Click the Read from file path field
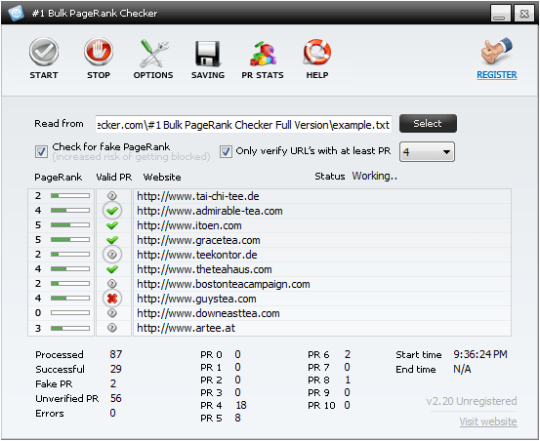This screenshot has height=441, width=540. point(243,124)
